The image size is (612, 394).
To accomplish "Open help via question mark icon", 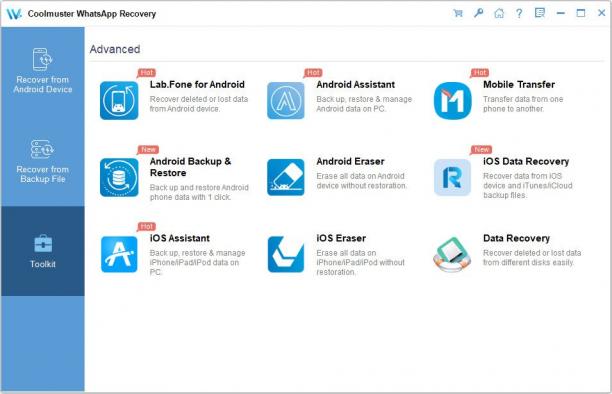I will 519,13.
